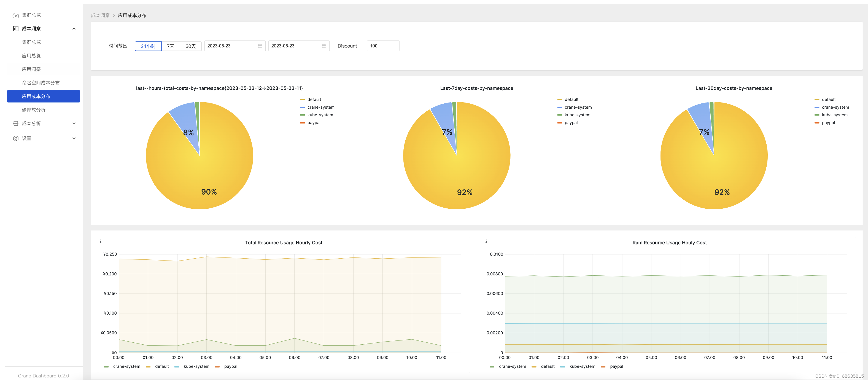The width and height of the screenshot is (868, 381).
Task: Click the settings hexagon icon beside 设置
Action: [15, 138]
